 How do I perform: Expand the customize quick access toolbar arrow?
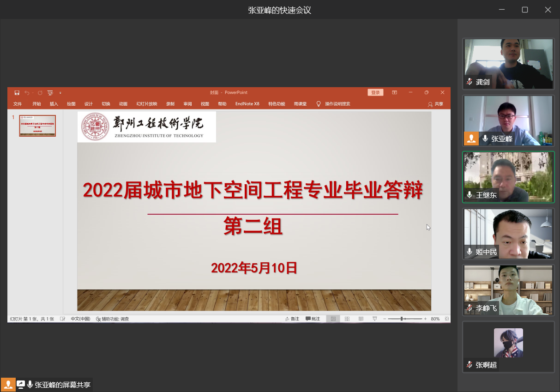(x=60, y=93)
